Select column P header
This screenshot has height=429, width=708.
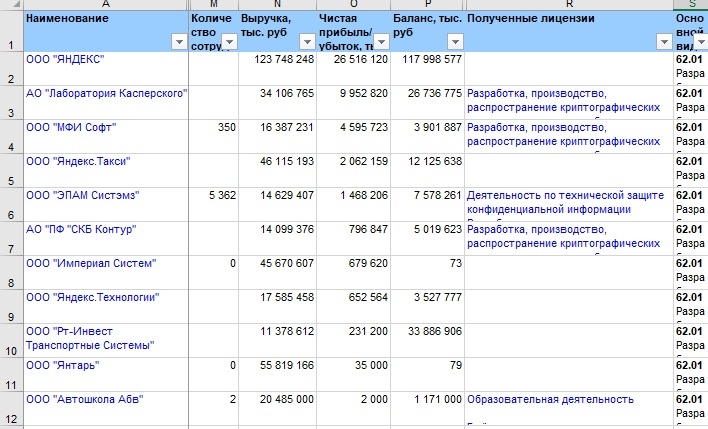pyautogui.click(x=427, y=5)
